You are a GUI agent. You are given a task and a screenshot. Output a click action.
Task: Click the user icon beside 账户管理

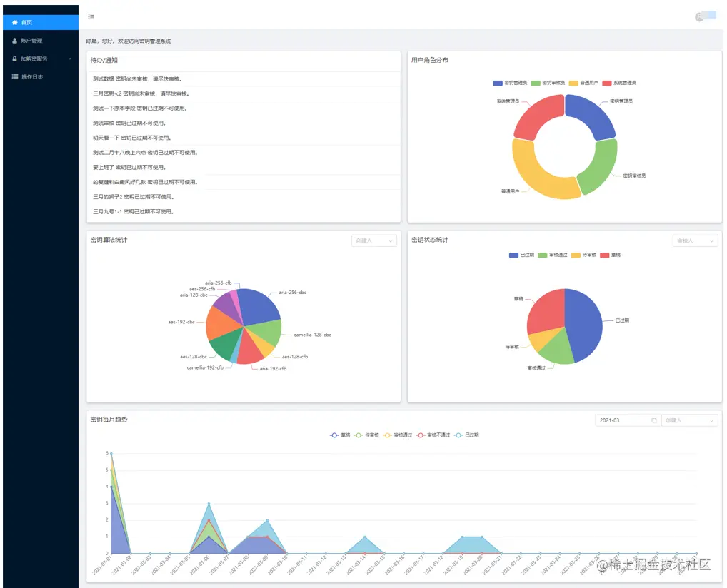[x=15, y=41]
